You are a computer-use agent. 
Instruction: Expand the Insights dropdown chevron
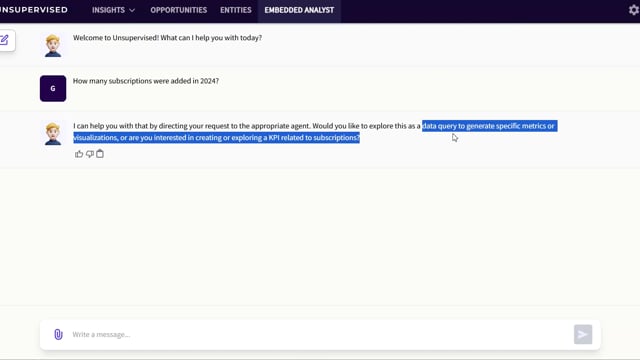point(132,10)
